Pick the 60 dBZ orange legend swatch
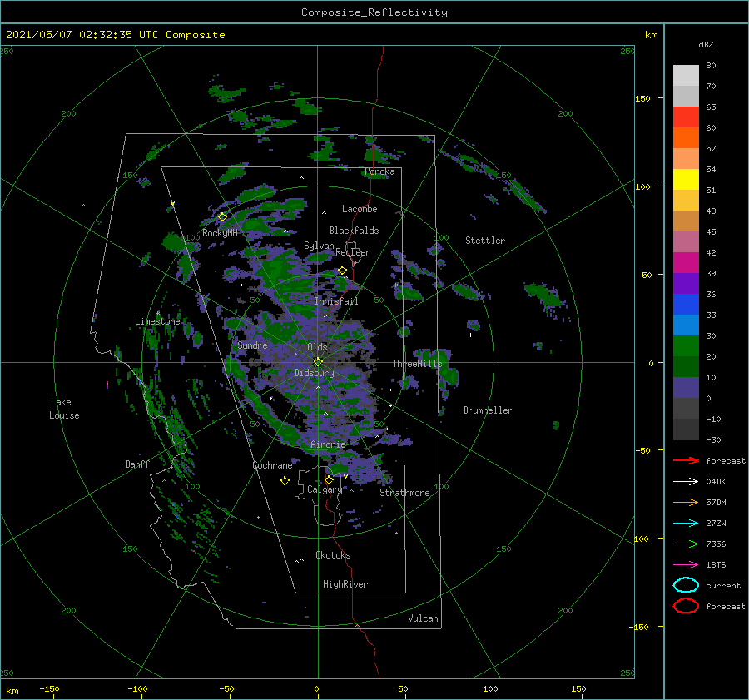The width and height of the screenshot is (749, 700). point(686,137)
